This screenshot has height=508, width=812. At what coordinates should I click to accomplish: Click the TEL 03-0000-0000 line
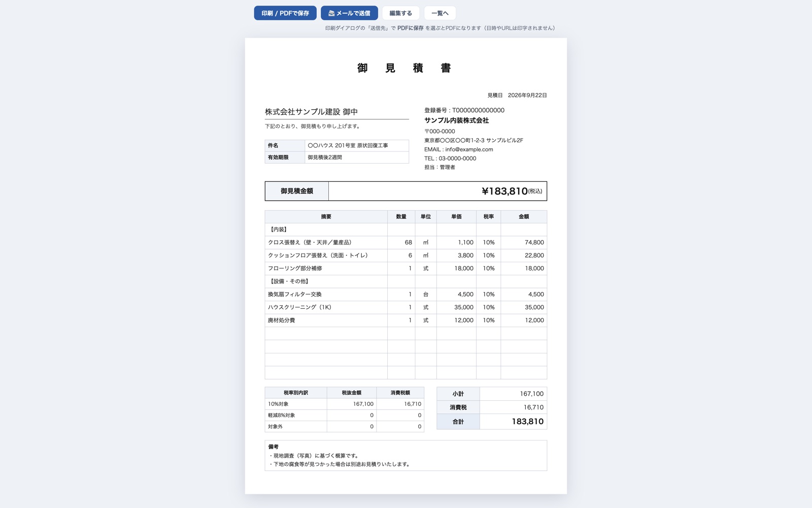pyautogui.click(x=450, y=158)
